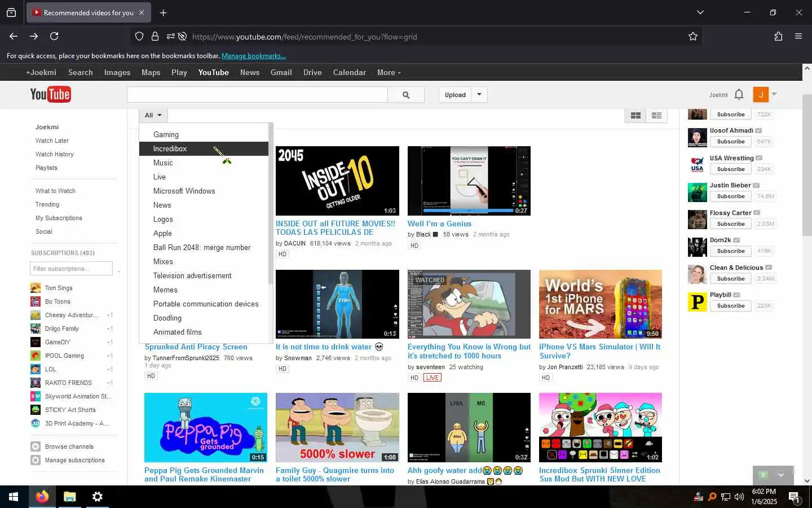Select Memes from filter list
812x508 pixels.
[204, 290]
